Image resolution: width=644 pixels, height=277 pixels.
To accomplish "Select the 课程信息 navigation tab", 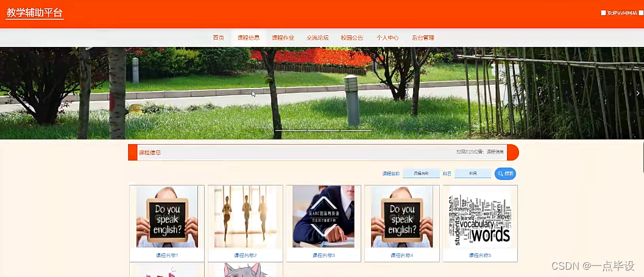I will (x=249, y=38).
